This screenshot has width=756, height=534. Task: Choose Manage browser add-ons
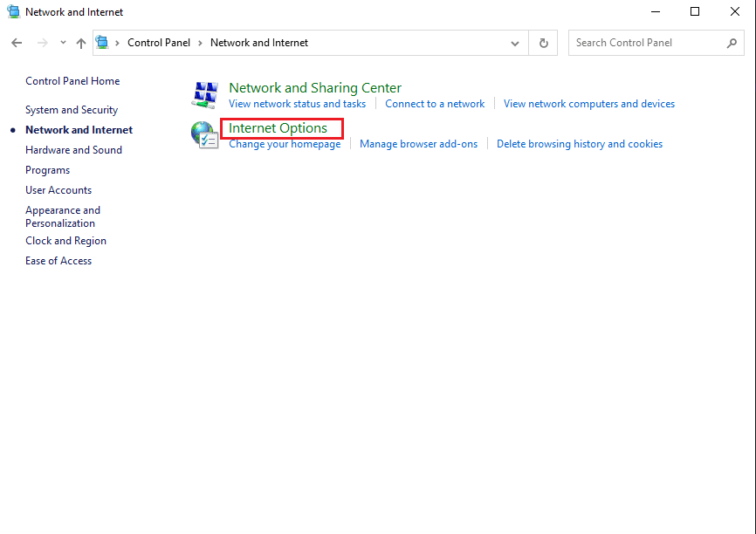pos(418,144)
